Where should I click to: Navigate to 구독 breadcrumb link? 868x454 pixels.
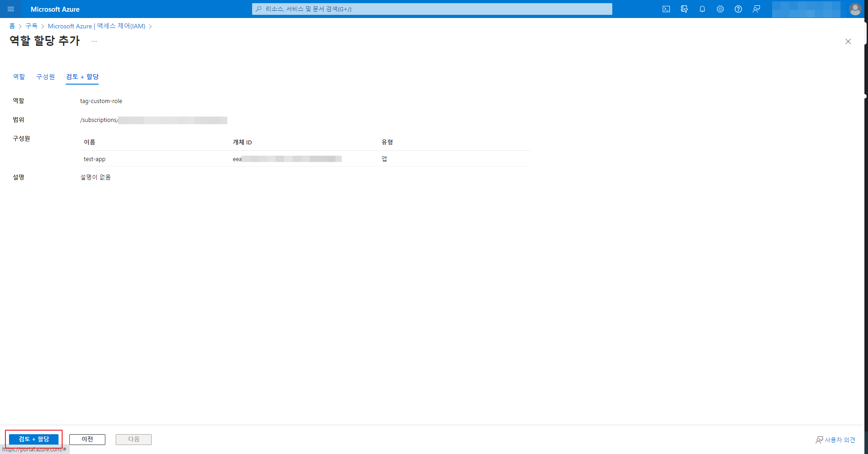click(32, 26)
